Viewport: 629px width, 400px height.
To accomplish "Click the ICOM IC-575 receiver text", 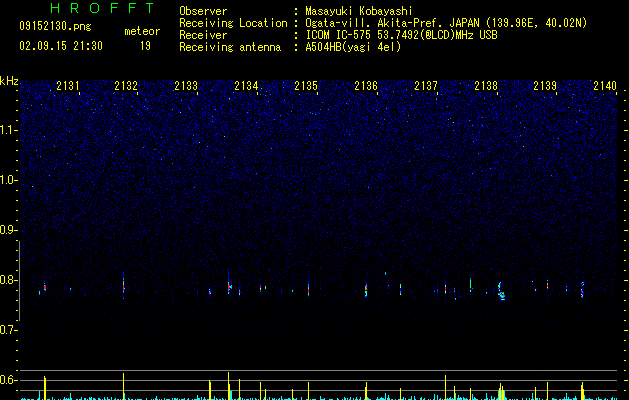I will (x=401, y=35).
